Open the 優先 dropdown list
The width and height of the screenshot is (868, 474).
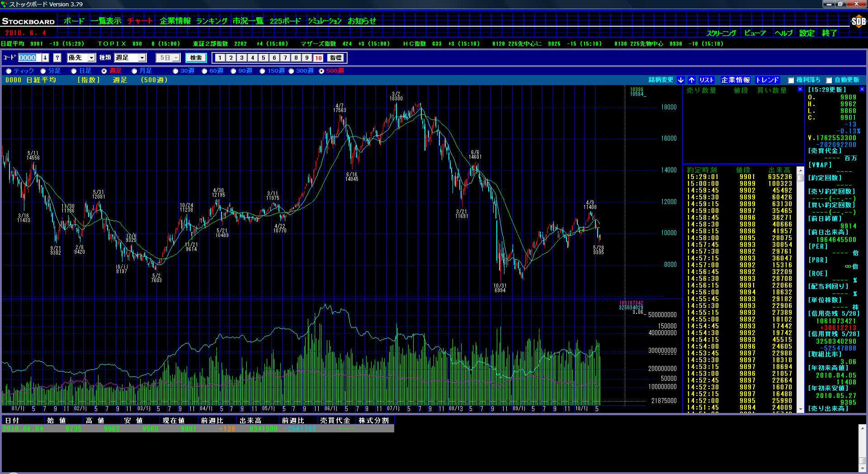pyautogui.click(x=91, y=58)
